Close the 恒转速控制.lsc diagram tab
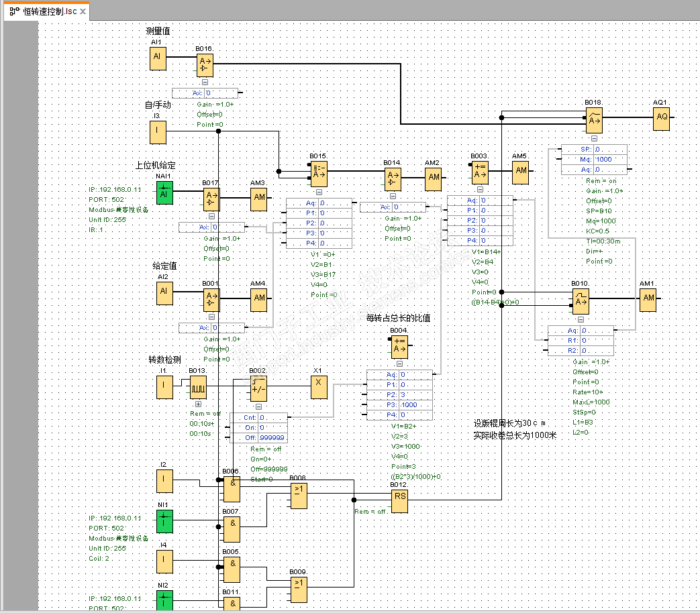 coord(83,11)
